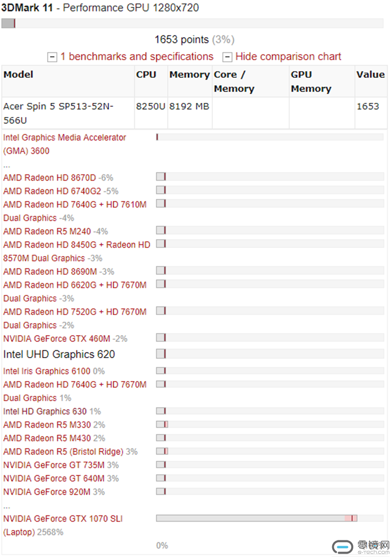The width and height of the screenshot is (392, 557).
Task: Click the 'Hide comparison chart' link
Action: pos(288,56)
